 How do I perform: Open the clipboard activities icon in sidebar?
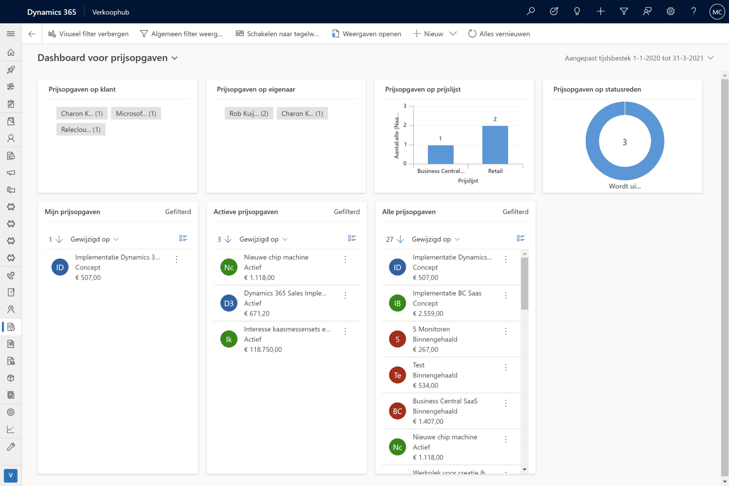click(x=11, y=104)
